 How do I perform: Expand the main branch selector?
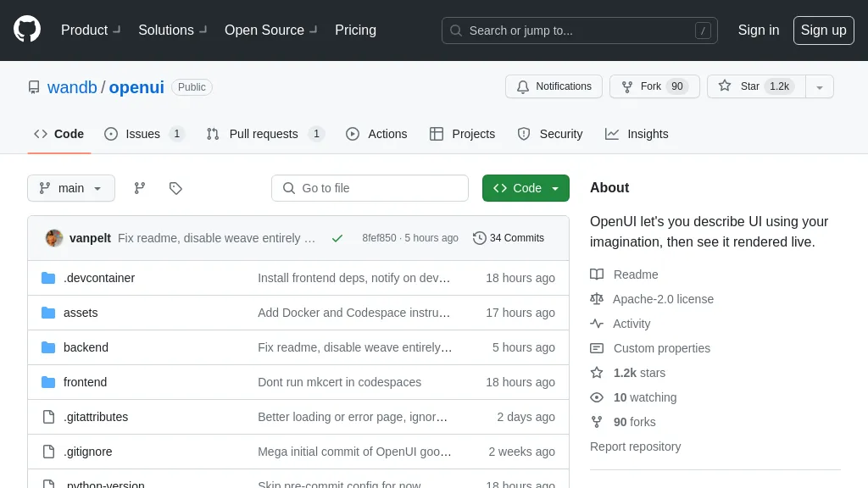click(71, 188)
